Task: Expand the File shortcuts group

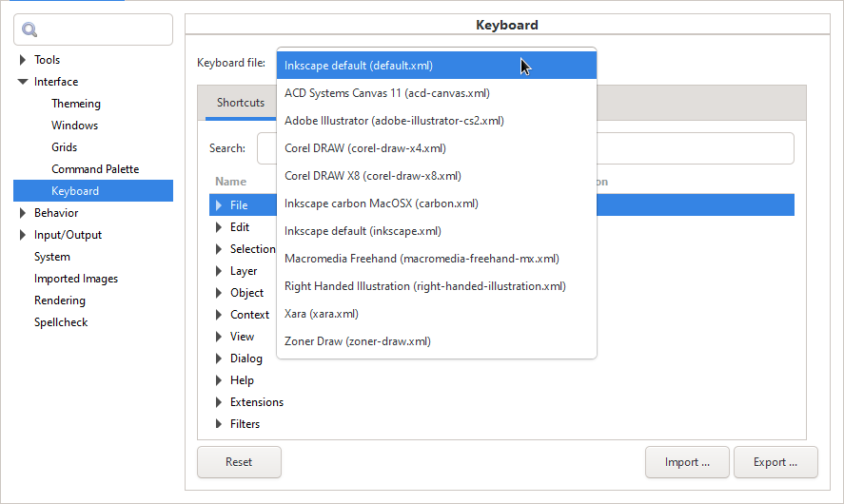Action: 219,205
